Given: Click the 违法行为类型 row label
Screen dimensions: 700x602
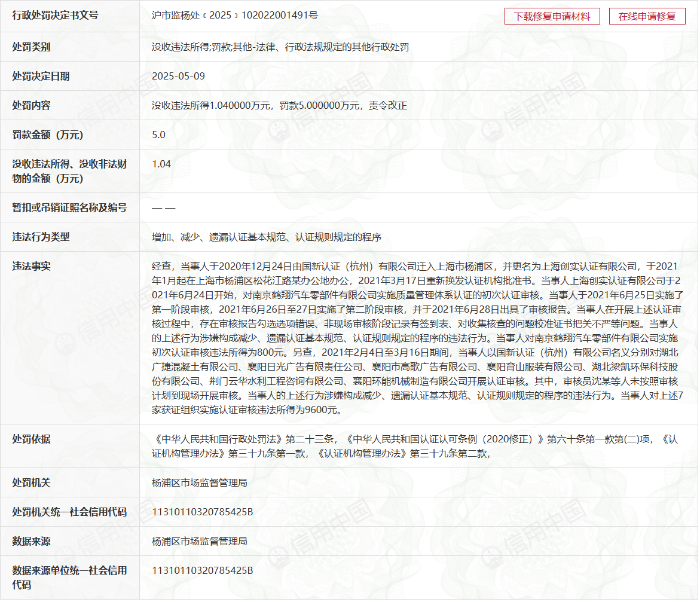Looking at the screenshot, I should [x=41, y=237].
